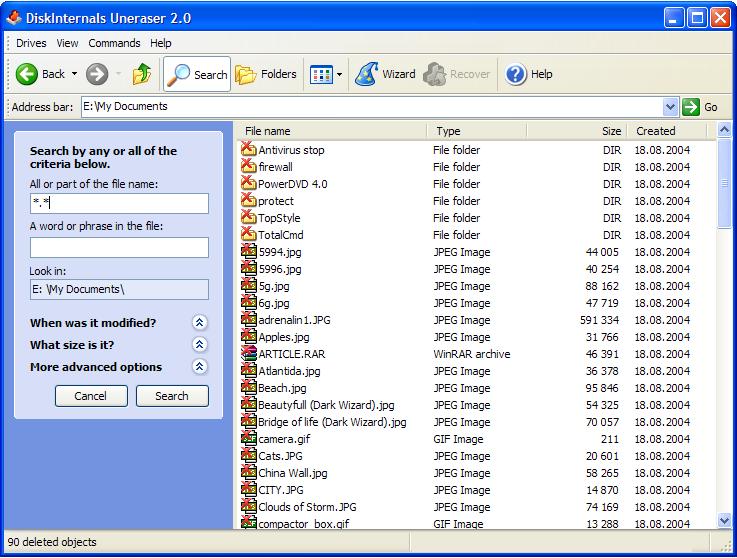Sort by File name column header

click(333, 131)
